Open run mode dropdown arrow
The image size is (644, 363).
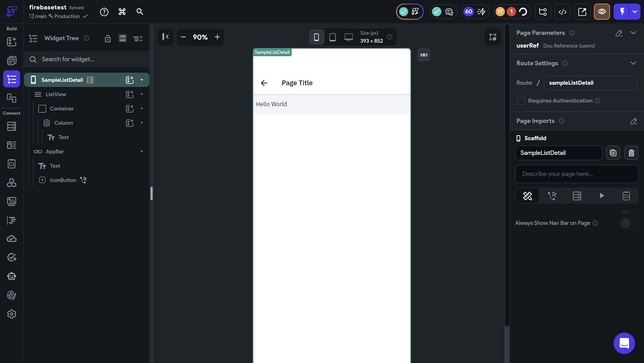click(635, 12)
